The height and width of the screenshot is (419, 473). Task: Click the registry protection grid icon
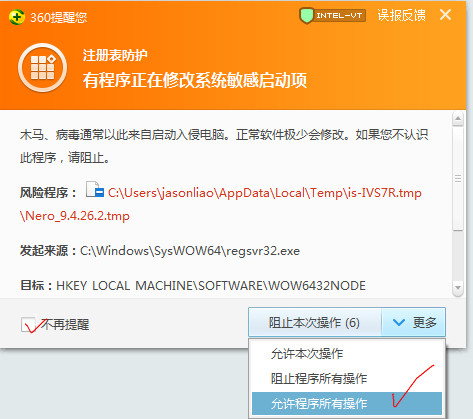click(42, 68)
